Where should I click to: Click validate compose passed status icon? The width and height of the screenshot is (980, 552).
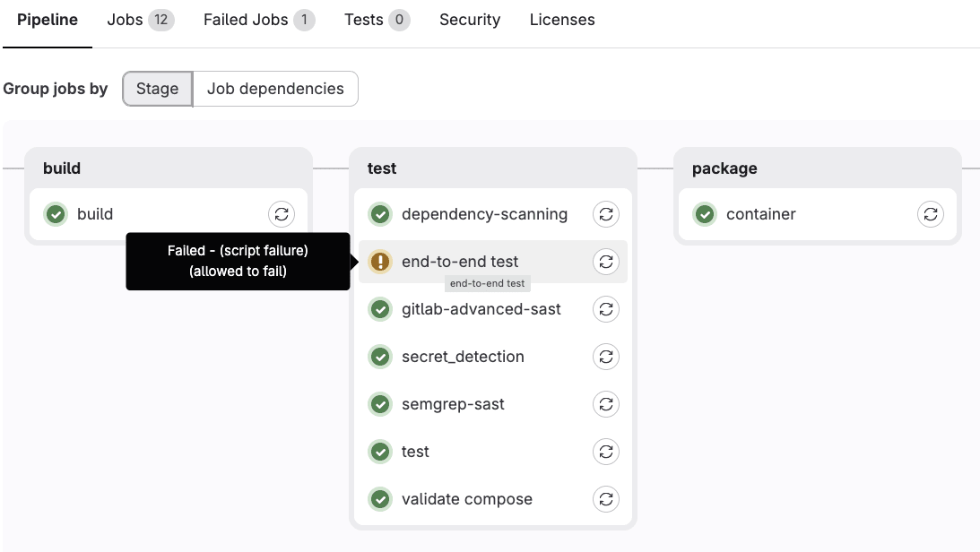(x=380, y=499)
